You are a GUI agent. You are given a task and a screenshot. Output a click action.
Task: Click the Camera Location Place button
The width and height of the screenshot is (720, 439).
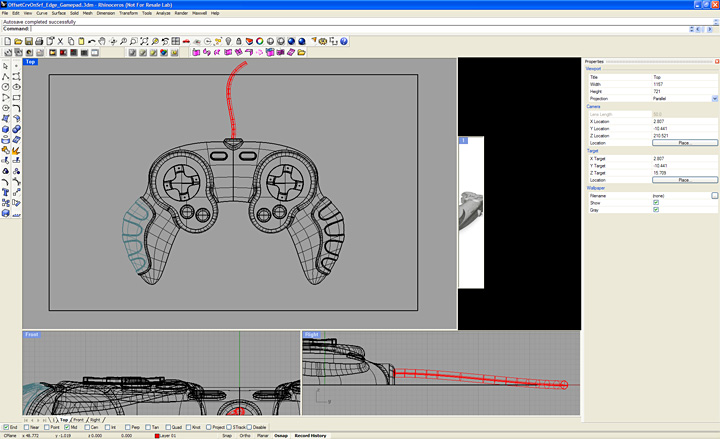click(684, 143)
